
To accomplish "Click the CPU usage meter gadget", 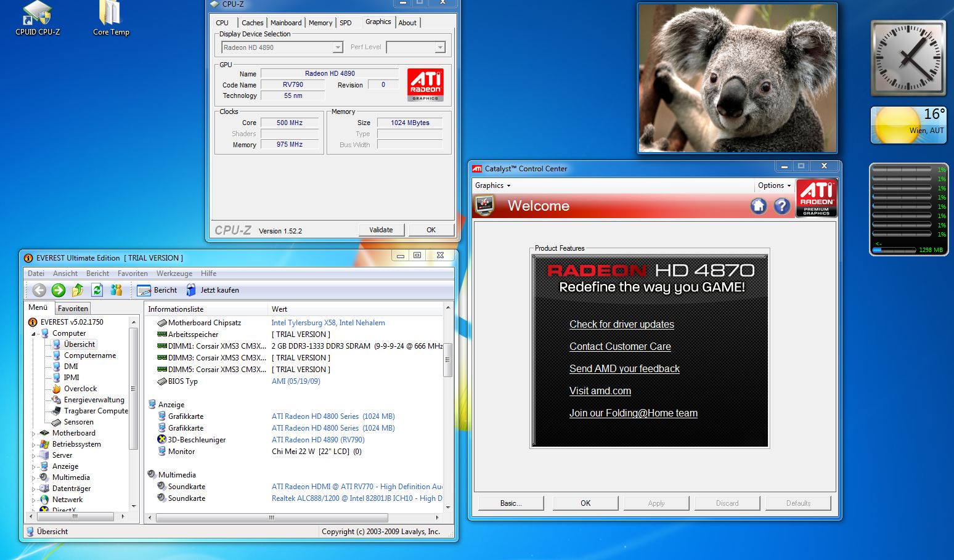I will (908, 209).
